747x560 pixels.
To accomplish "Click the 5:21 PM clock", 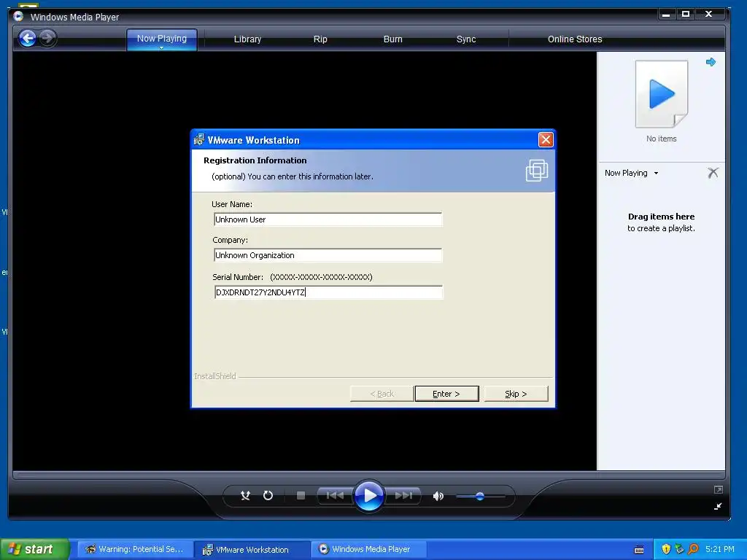I will [719, 549].
